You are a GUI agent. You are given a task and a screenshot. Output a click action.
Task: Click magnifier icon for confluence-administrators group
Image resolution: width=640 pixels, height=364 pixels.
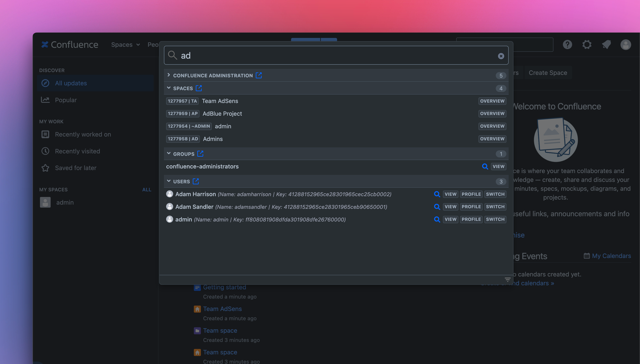485,166
